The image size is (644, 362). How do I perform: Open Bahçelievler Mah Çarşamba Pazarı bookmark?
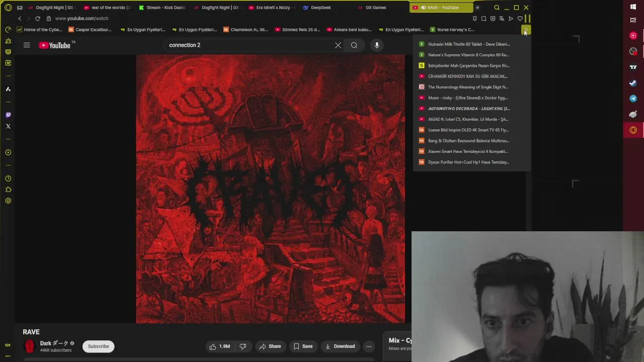pos(471,66)
